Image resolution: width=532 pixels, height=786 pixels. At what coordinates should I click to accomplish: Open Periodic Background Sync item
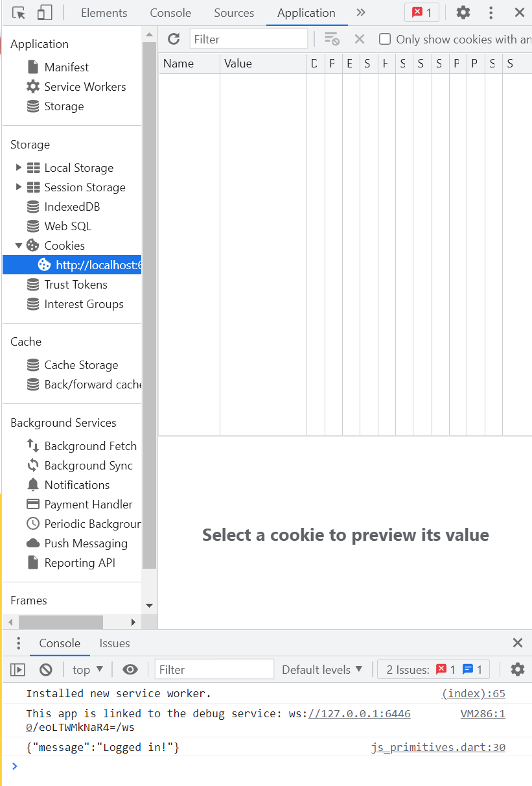click(x=84, y=524)
